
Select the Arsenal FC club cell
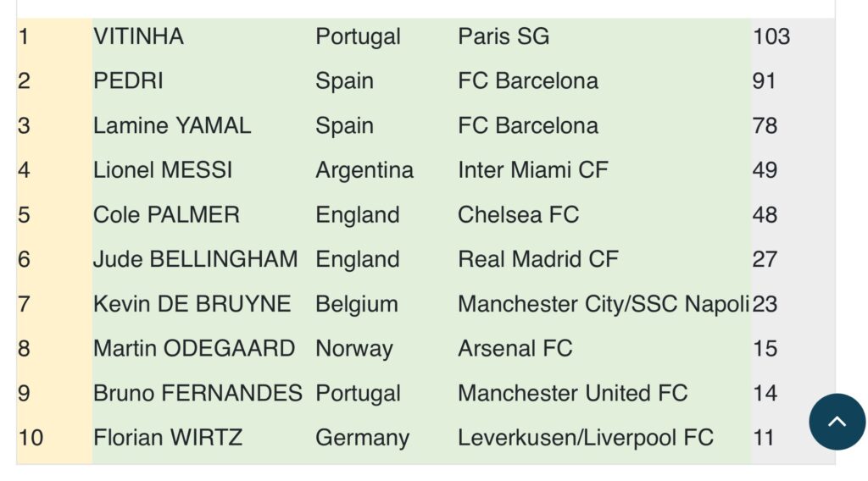click(x=515, y=349)
